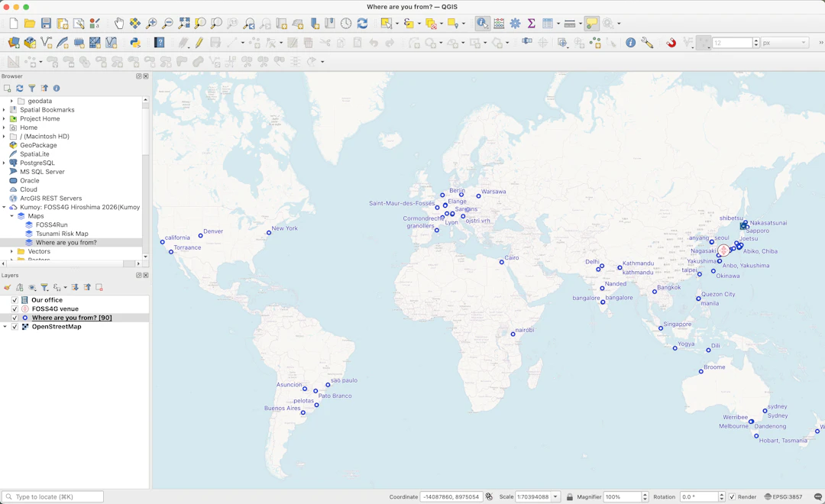The height and width of the screenshot is (504, 825).
Task: Collapse the Maps folder
Action: click(x=11, y=216)
